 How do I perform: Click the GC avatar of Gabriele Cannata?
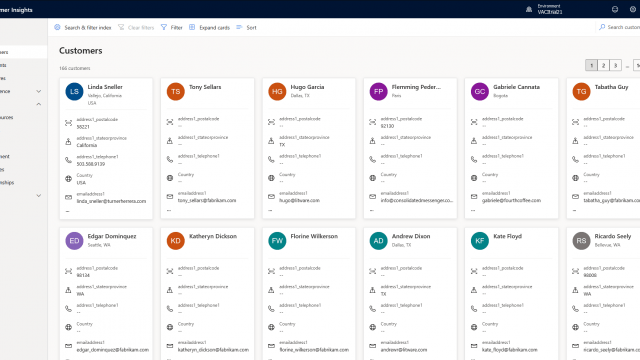(x=480, y=91)
